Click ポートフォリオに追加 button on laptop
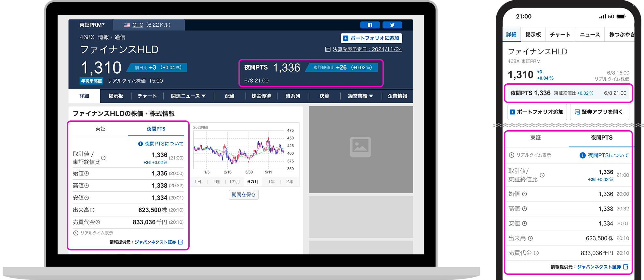The width and height of the screenshot is (644, 280). pos(371,38)
